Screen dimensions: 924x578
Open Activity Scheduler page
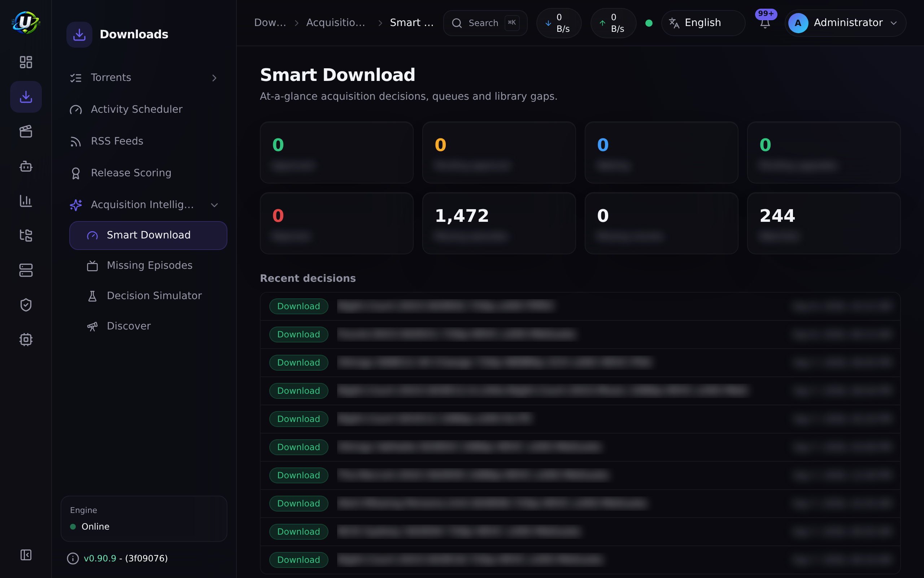click(x=144, y=109)
